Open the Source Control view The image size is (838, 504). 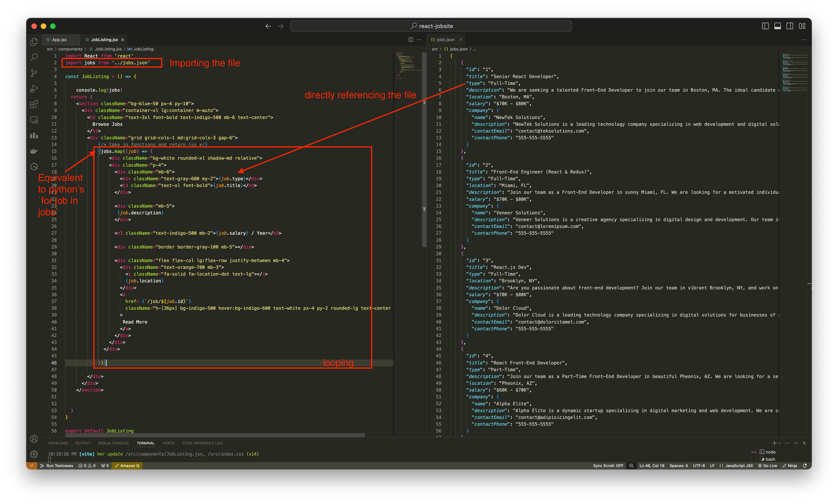point(34,73)
